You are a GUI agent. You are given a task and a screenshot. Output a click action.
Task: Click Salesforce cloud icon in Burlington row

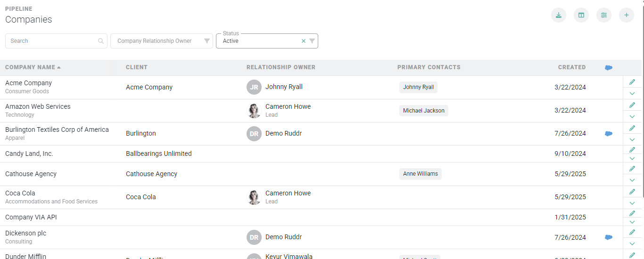point(609,134)
